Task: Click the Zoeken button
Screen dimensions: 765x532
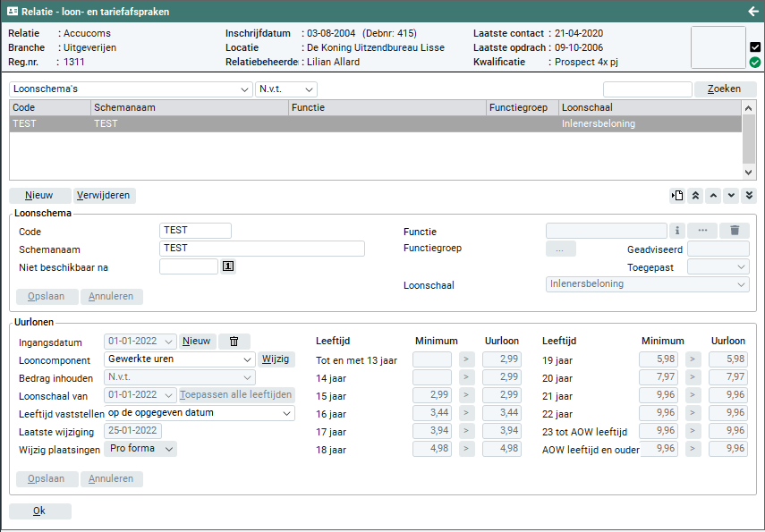Action: (x=724, y=89)
